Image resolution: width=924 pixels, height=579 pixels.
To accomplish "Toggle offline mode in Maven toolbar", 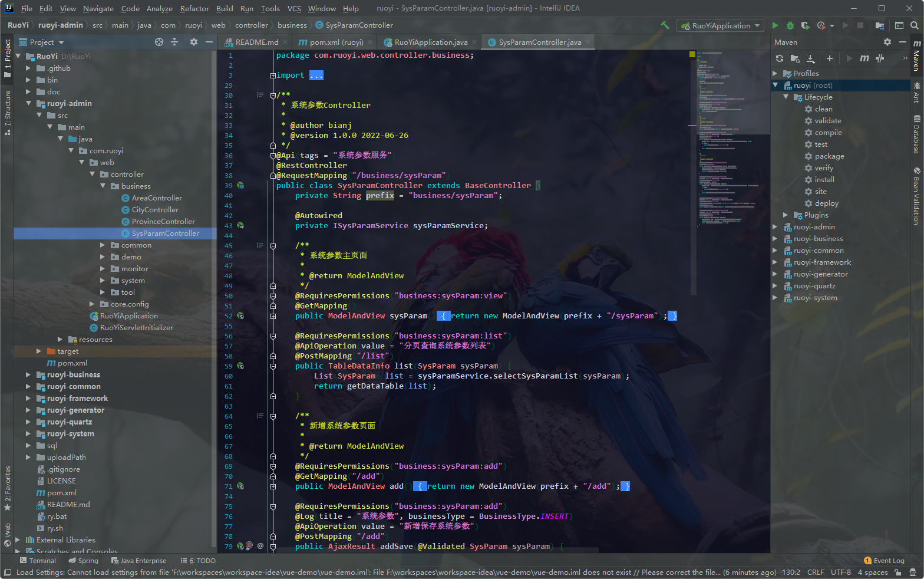I will [x=880, y=58].
